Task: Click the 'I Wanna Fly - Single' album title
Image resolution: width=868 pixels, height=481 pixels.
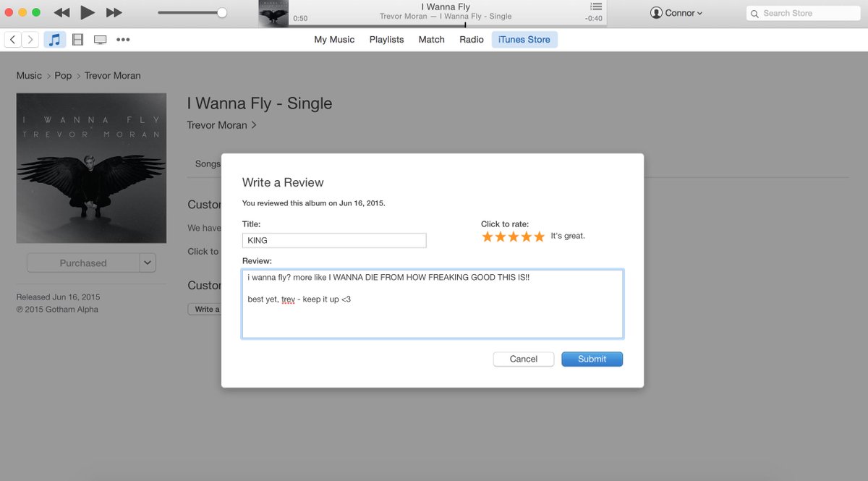Action: tap(260, 103)
